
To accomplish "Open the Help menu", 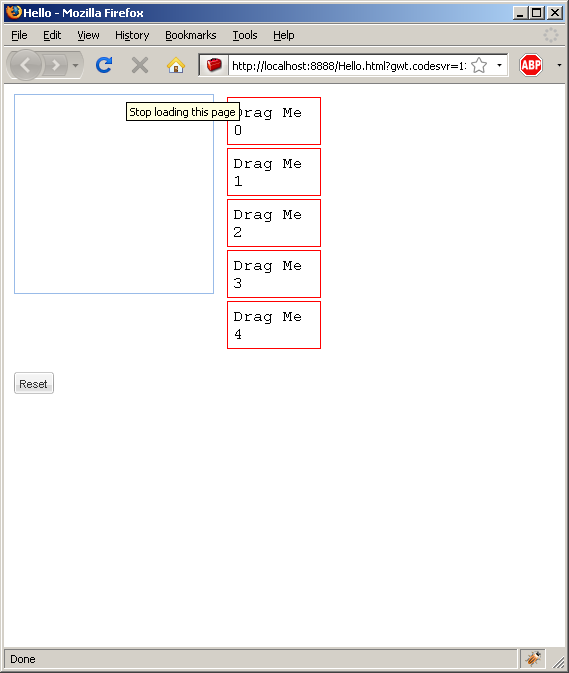I will click(284, 35).
